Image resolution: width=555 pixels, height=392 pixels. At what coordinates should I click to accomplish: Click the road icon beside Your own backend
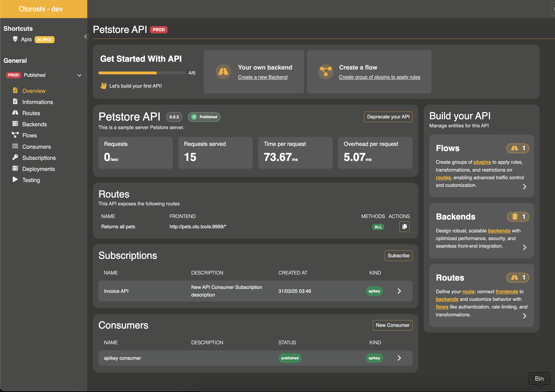coord(223,72)
